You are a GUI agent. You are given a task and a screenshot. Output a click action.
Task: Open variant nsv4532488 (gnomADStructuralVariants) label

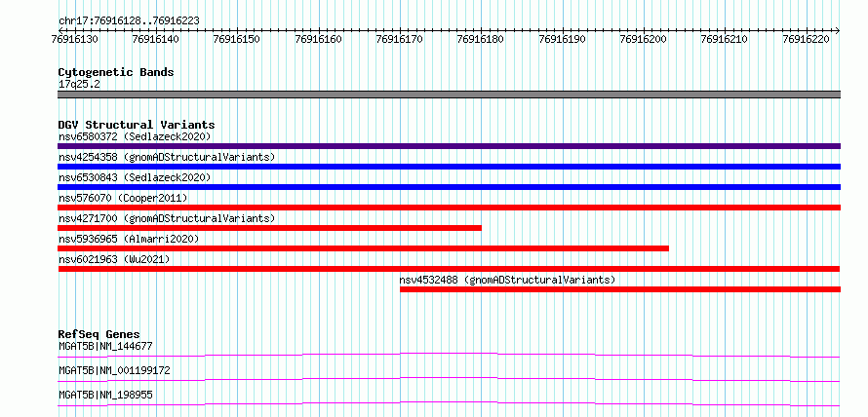[507, 280]
